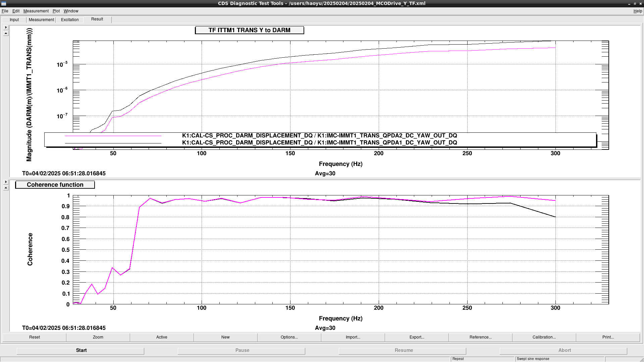Open the Calibration dialog
This screenshot has height=362, width=644.
pyautogui.click(x=544, y=337)
